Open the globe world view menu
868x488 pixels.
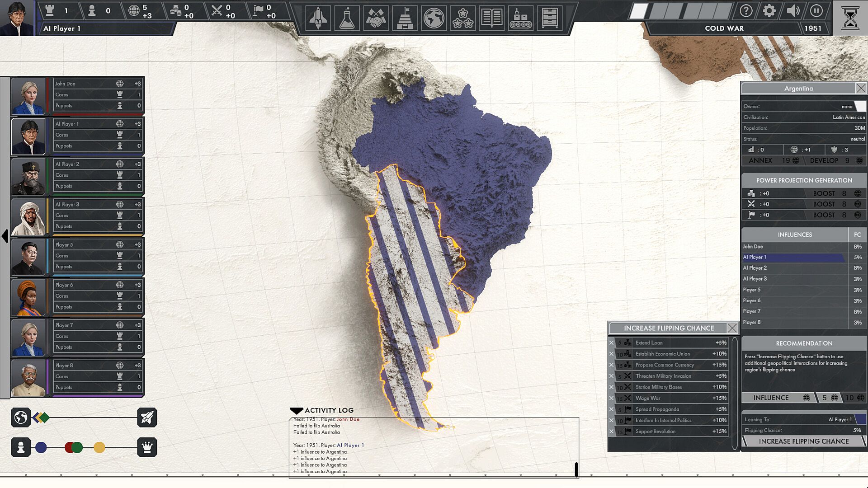pyautogui.click(x=434, y=19)
